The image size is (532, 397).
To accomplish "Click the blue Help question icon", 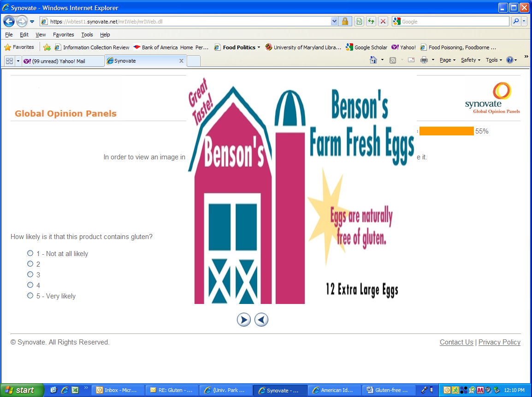I will (x=509, y=60).
